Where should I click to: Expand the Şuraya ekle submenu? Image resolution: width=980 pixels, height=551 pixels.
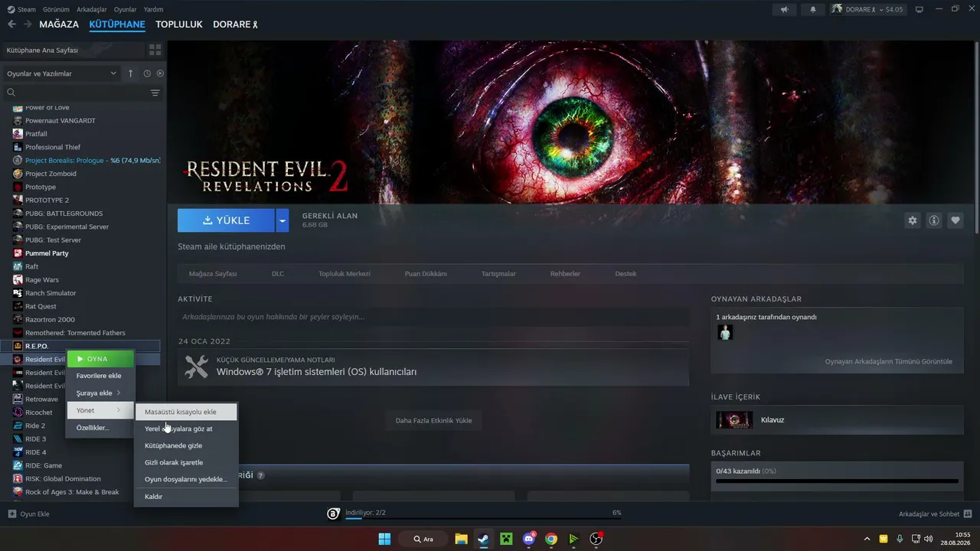pos(100,393)
